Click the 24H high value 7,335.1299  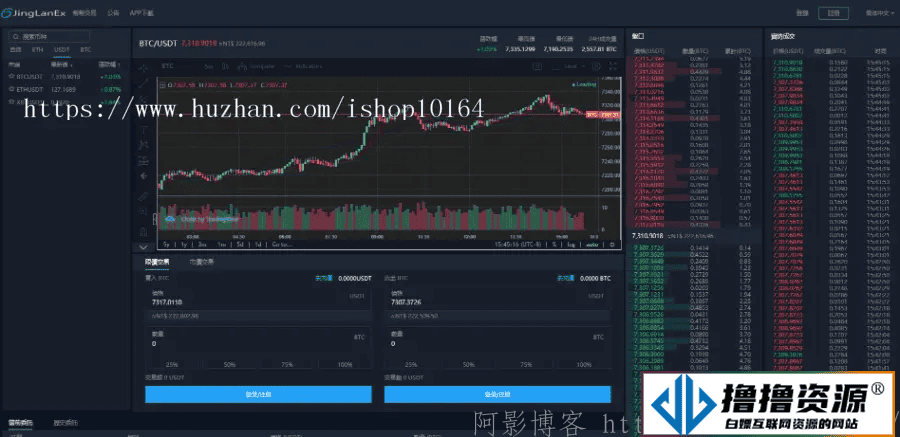click(520, 49)
